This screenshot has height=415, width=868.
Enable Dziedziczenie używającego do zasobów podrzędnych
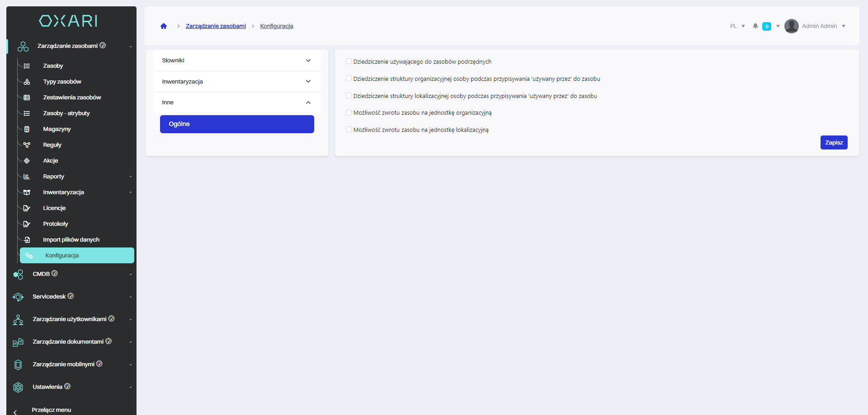click(x=349, y=61)
